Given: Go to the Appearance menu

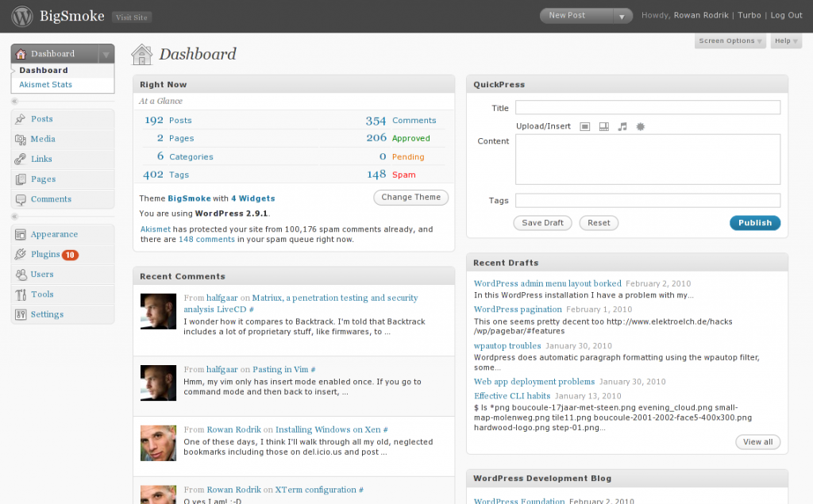Looking at the screenshot, I should (54, 234).
